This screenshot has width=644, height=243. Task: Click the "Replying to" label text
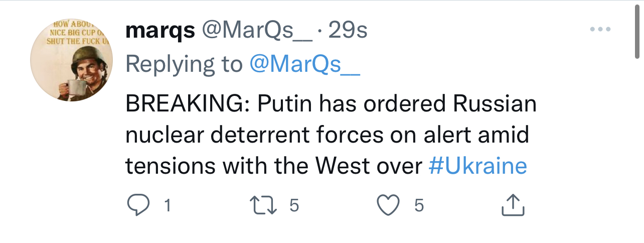184,64
